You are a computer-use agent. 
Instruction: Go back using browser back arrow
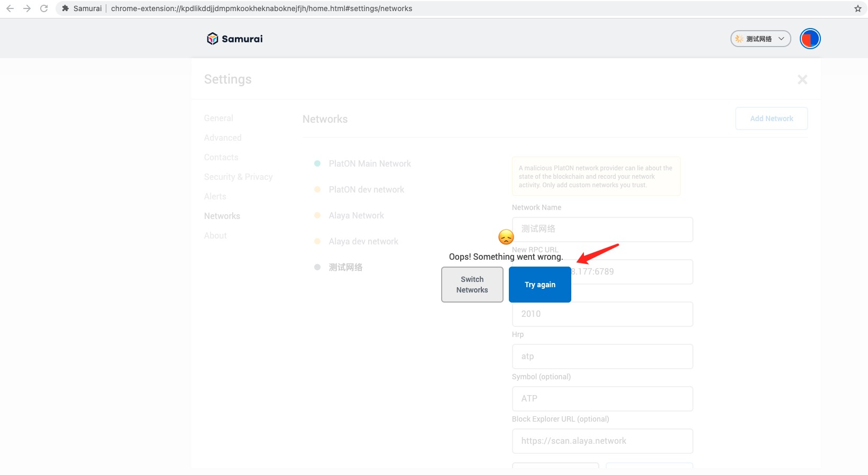tap(10, 8)
